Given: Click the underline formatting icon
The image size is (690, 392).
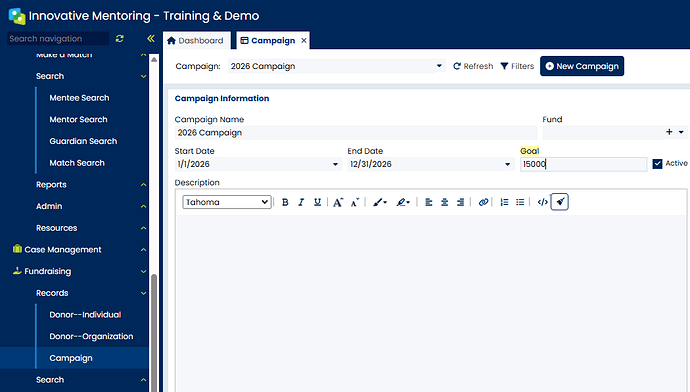Looking at the screenshot, I should pyautogui.click(x=317, y=202).
